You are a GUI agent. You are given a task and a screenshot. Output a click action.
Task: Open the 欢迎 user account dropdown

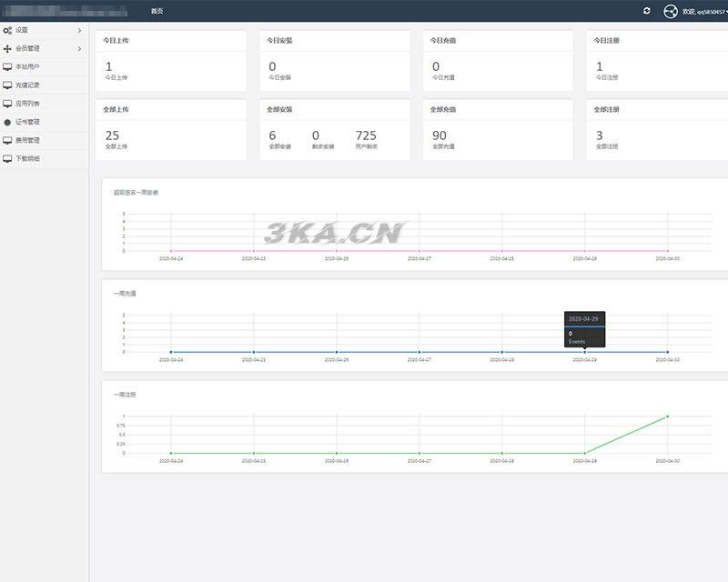pyautogui.click(x=705, y=11)
